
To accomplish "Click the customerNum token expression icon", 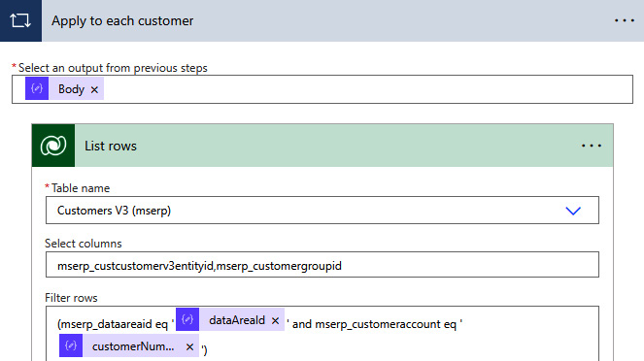I will coord(71,345).
